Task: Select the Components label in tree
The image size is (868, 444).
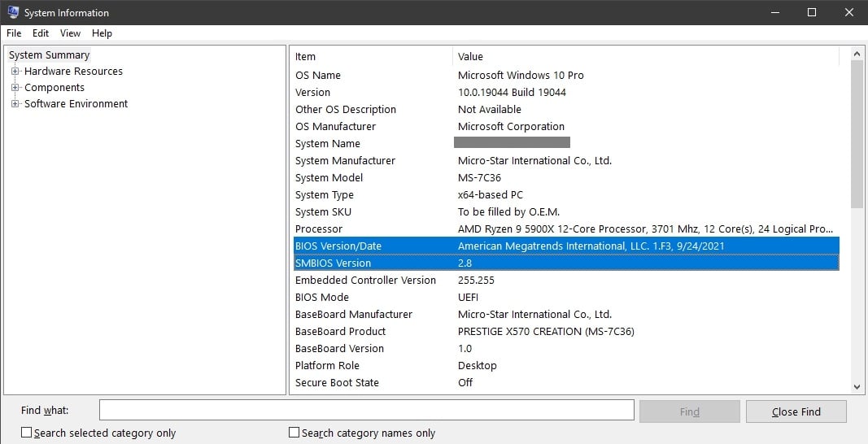Action: [55, 88]
